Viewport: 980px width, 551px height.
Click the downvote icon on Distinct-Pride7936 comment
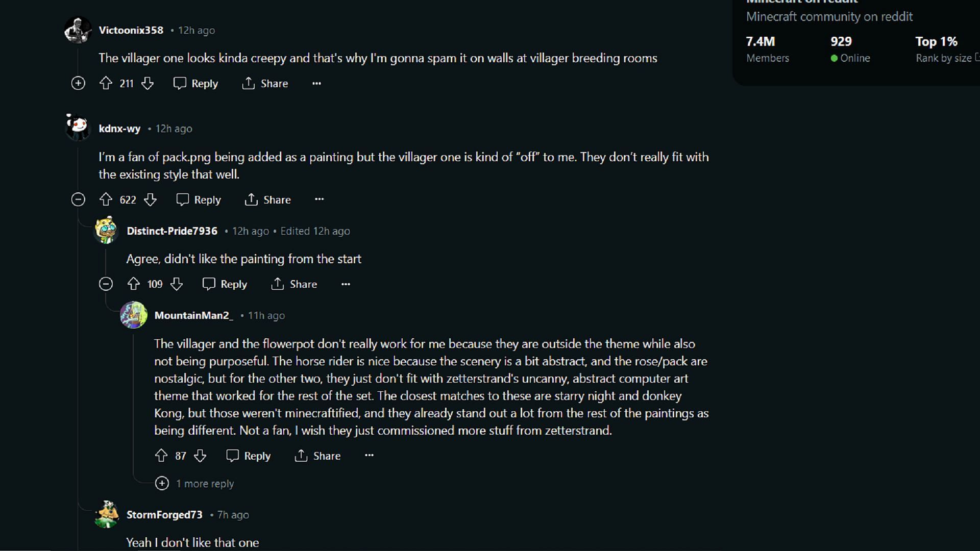point(176,284)
